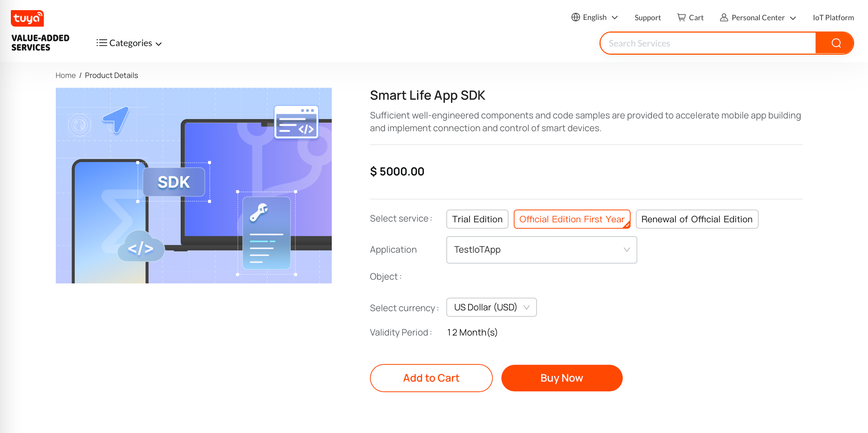Click the Categories list icon
The width and height of the screenshot is (868, 433).
[x=101, y=43]
